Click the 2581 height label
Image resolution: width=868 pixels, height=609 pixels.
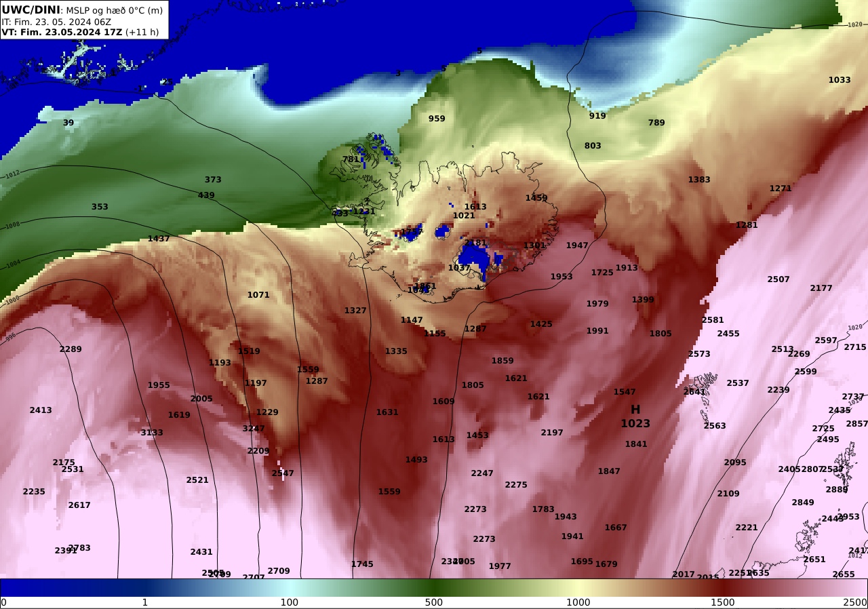point(713,320)
